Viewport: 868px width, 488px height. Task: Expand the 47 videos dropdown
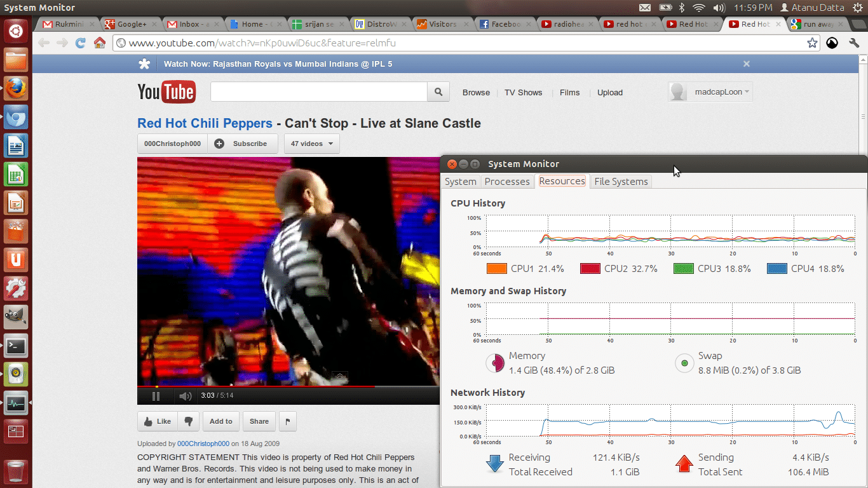pyautogui.click(x=312, y=144)
